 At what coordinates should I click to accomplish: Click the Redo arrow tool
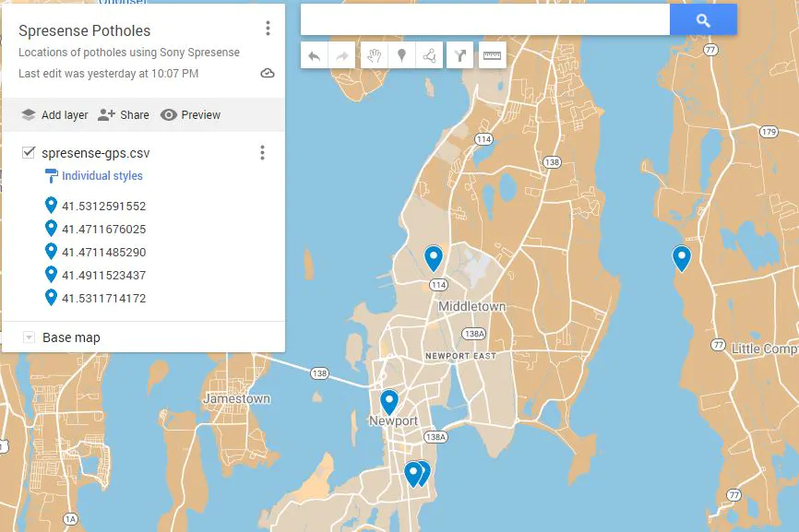pos(342,55)
